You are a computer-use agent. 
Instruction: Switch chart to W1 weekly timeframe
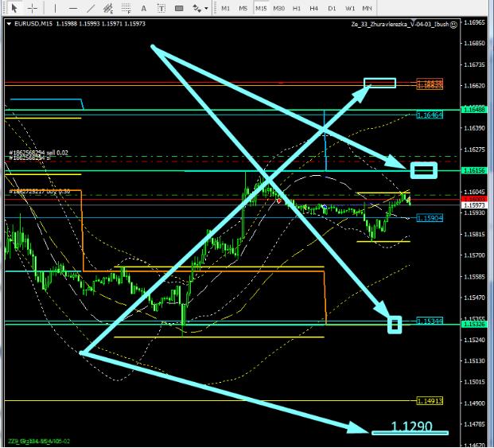point(350,8)
